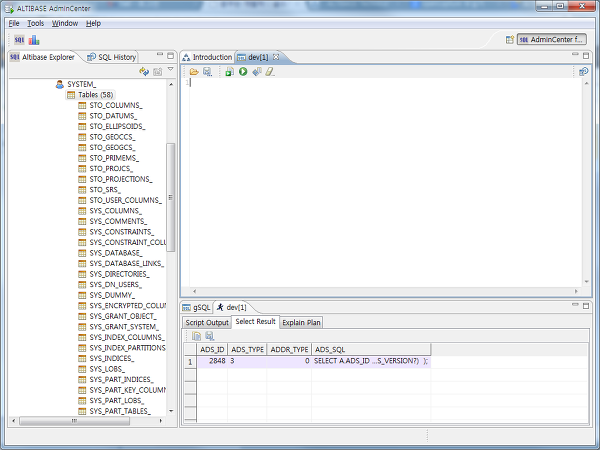
Task: Click into the SQL editor line 1
Action: point(386,83)
